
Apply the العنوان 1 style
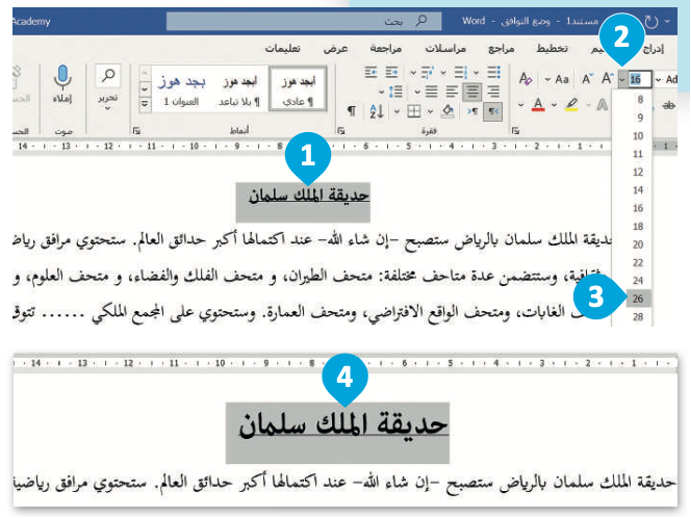182,90
